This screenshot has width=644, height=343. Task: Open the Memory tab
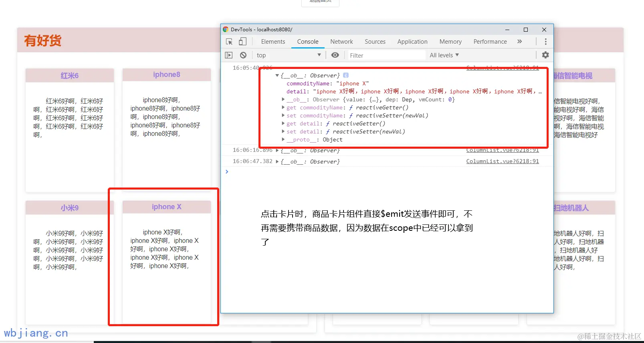point(450,42)
